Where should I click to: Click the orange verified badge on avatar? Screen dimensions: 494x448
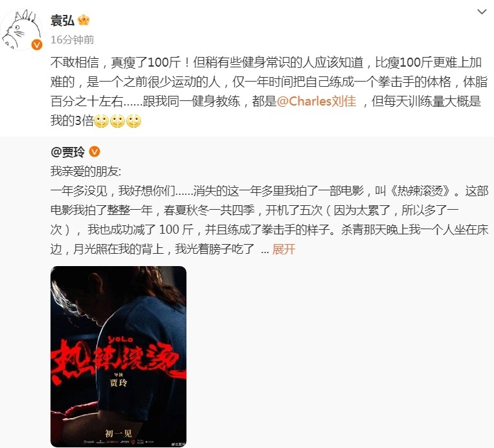pos(37,45)
